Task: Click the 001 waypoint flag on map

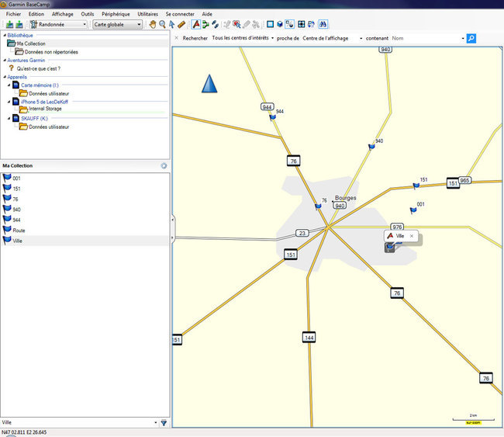Action: [x=413, y=210]
